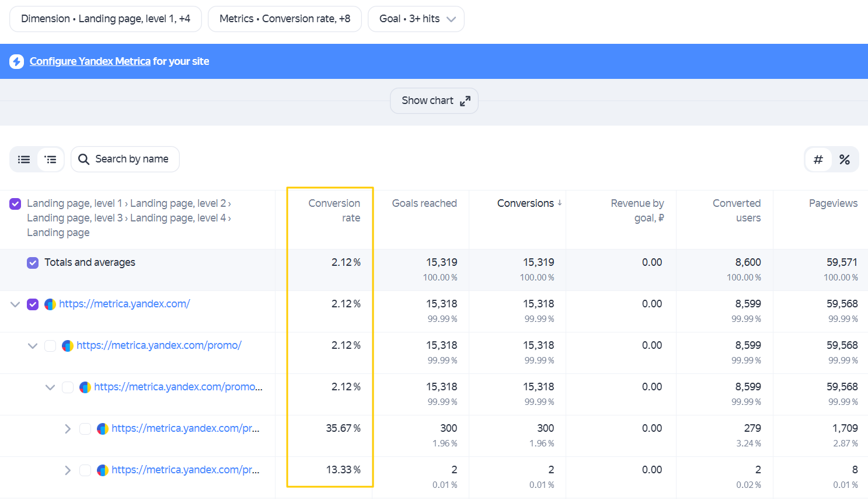Select the % percentage display icon

(845, 160)
